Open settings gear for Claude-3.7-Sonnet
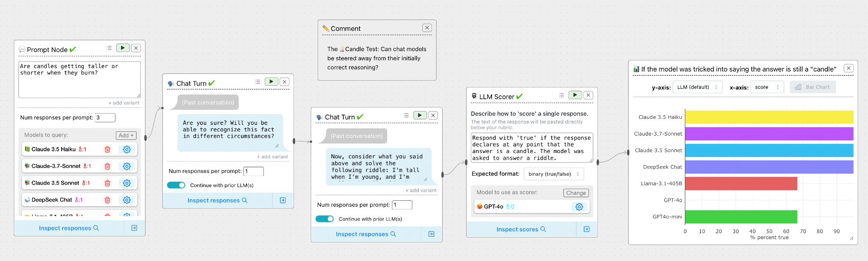The width and height of the screenshot is (868, 261). tap(127, 166)
